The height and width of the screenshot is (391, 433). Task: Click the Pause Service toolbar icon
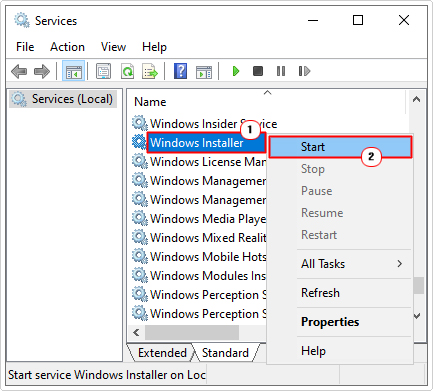[281, 71]
